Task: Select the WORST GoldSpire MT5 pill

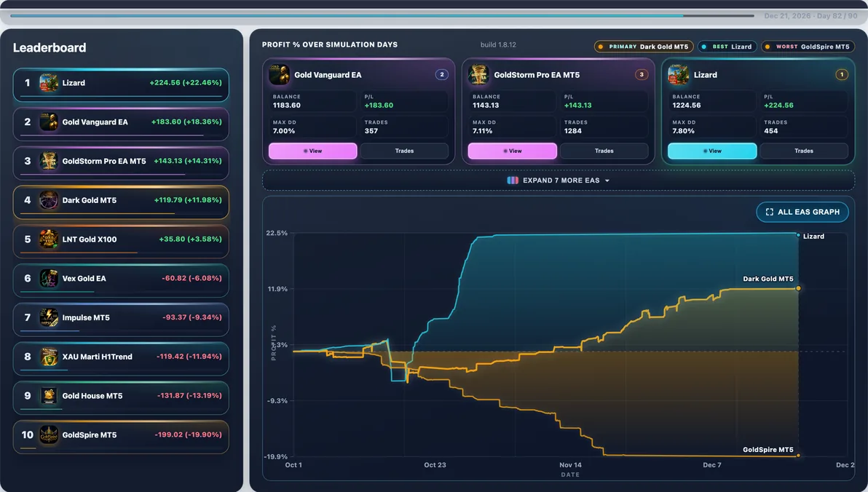Action: 808,47
